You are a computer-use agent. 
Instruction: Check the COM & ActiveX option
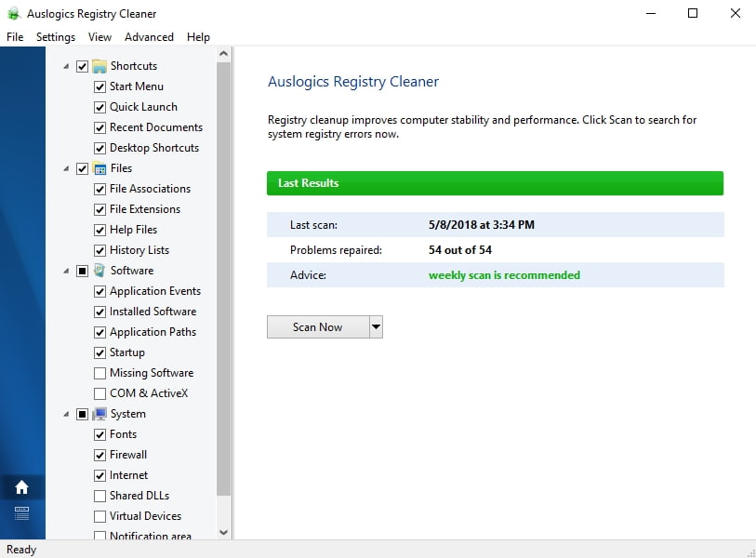pyautogui.click(x=100, y=393)
